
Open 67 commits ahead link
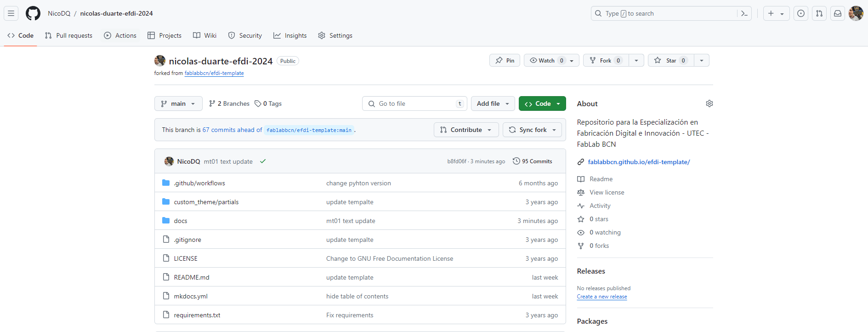[x=233, y=130]
